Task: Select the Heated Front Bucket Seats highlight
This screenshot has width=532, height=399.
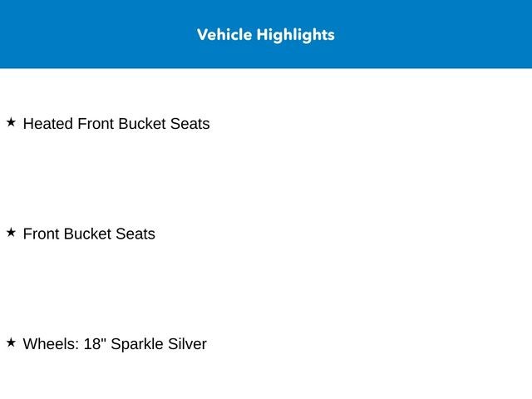Action: click(x=116, y=124)
